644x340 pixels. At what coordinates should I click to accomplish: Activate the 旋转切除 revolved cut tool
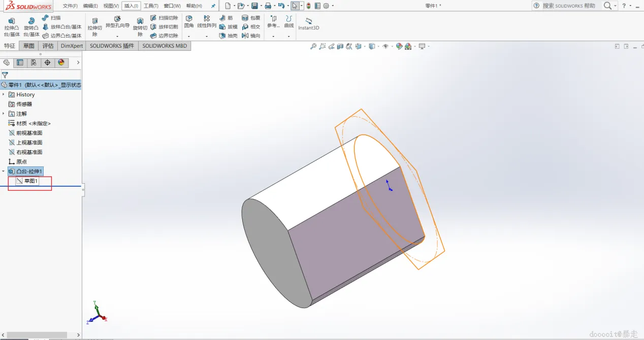tap(140, 27)
